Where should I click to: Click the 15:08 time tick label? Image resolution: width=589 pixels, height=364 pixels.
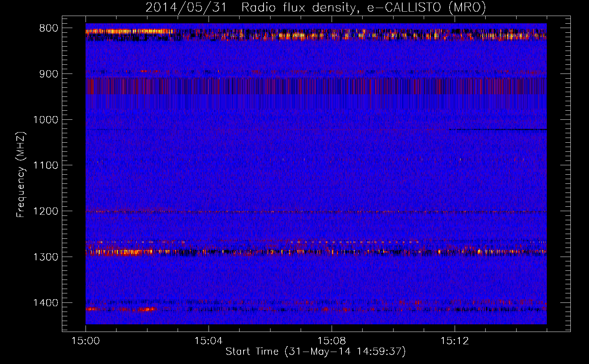click(x=332, y=341)
